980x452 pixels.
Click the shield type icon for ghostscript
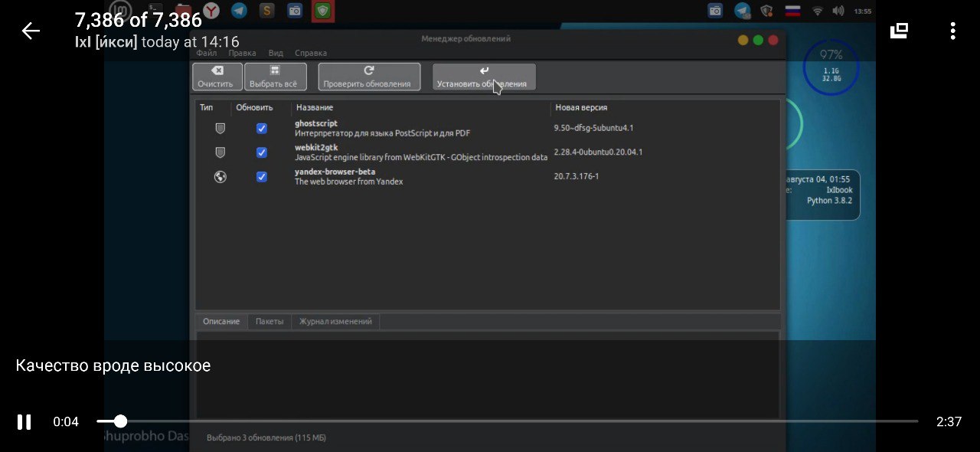[220, 128]
